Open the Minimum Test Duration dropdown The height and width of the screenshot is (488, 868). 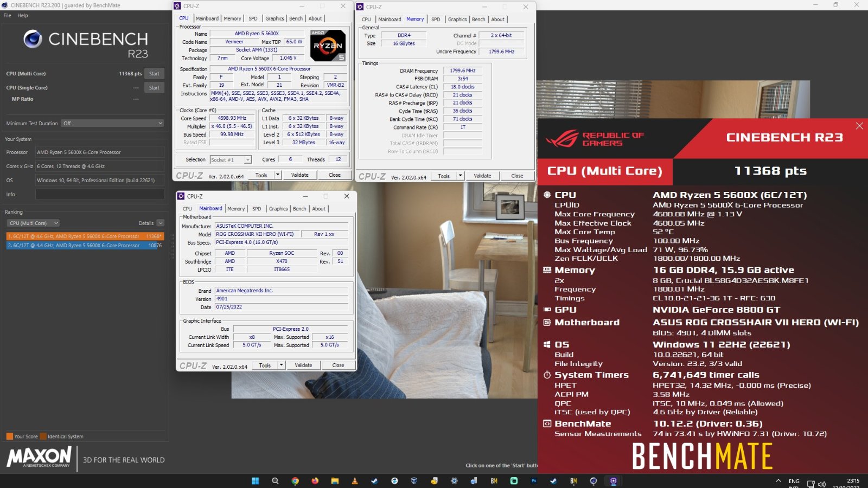[x=112, y=123]
